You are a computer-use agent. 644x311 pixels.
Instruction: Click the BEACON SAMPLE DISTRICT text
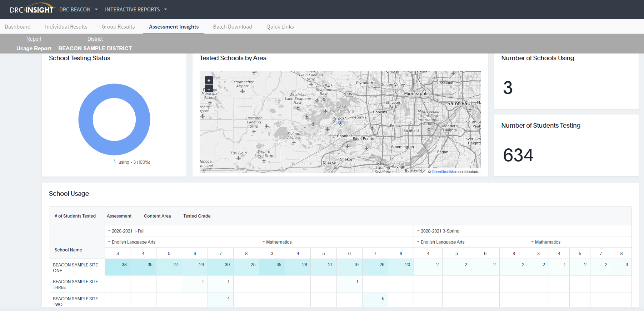95,49
